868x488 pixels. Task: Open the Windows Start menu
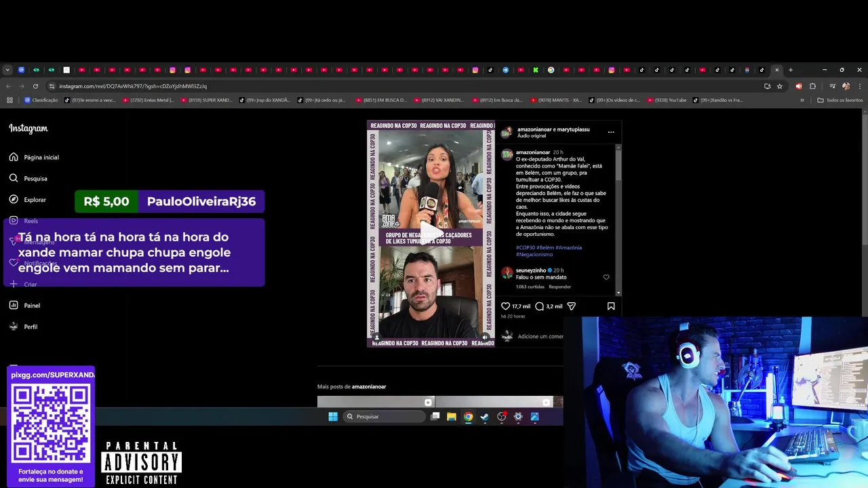[x=333, y=417]
